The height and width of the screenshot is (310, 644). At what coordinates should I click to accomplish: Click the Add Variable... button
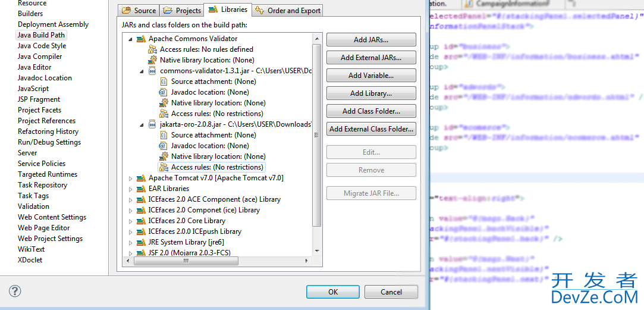[371, 75]
